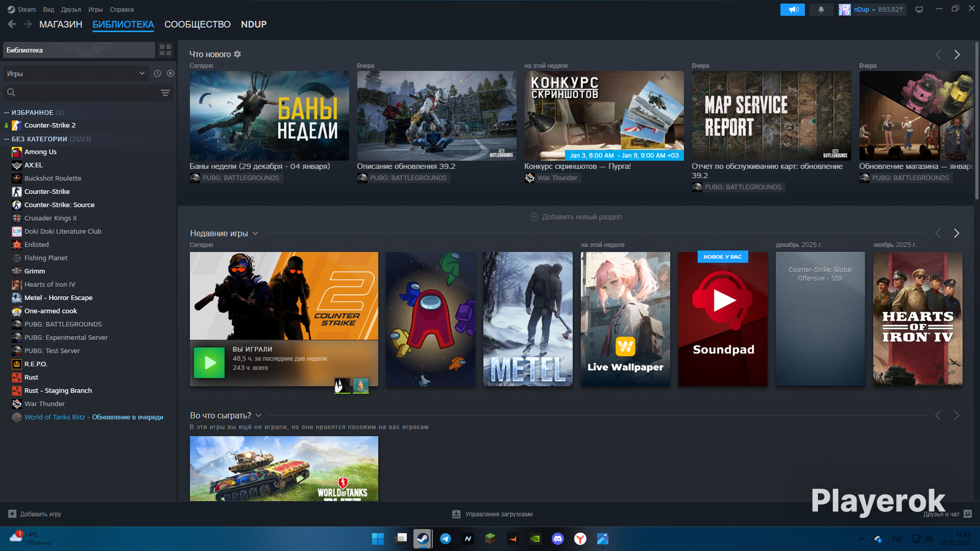This screenshot has width=980, height=551.
Task: Show next Недавние игры shelf page
Action: (x=956, y=233)
